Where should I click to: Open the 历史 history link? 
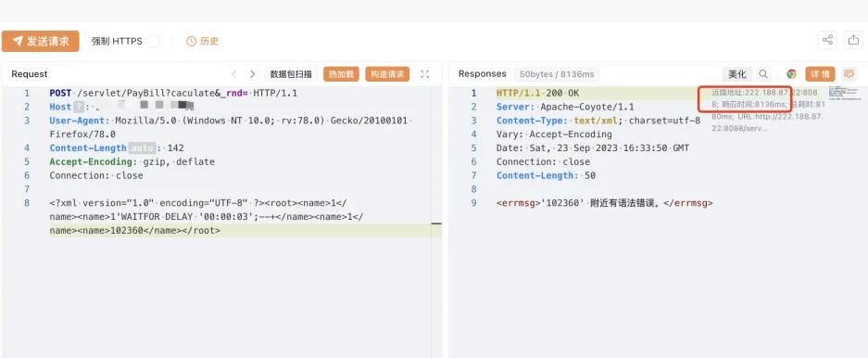tap(202, 41)
